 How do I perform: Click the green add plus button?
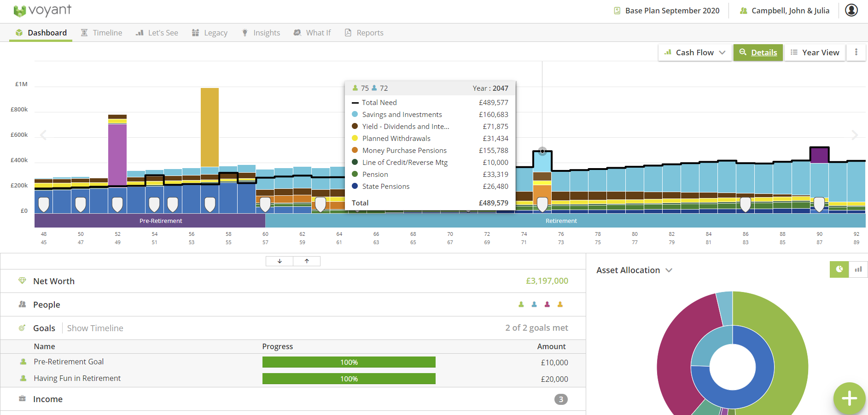[850, 398]
